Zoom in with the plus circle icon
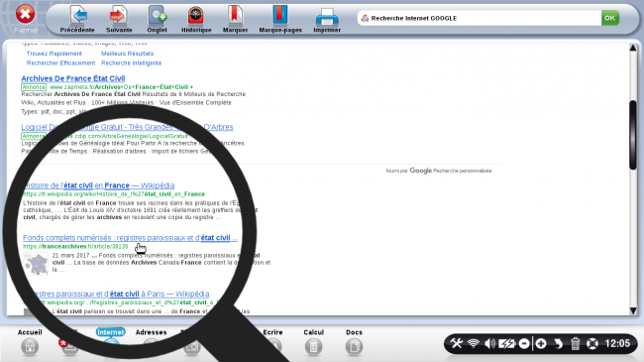 coord(541,343)
